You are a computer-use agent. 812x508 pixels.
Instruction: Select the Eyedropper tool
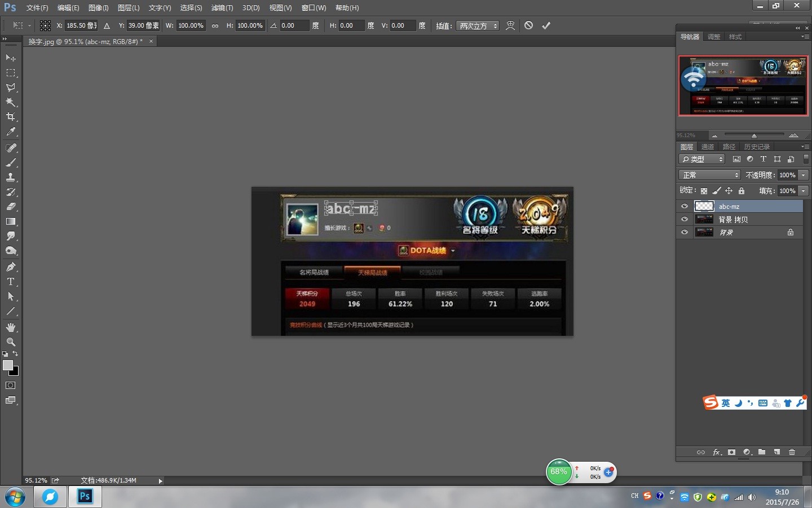point(11,132)
